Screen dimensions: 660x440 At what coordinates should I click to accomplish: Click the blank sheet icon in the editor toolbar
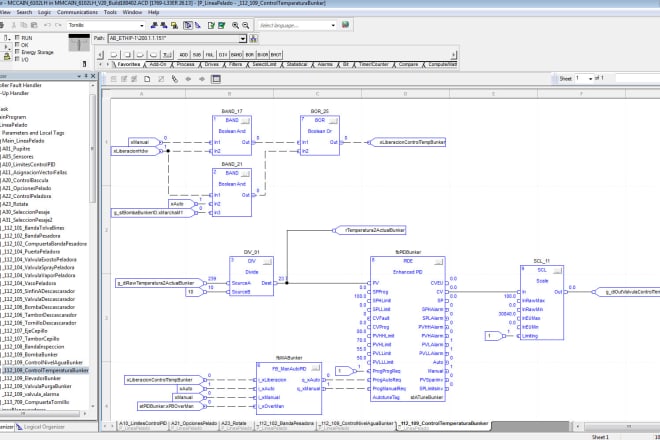point(147,79)
